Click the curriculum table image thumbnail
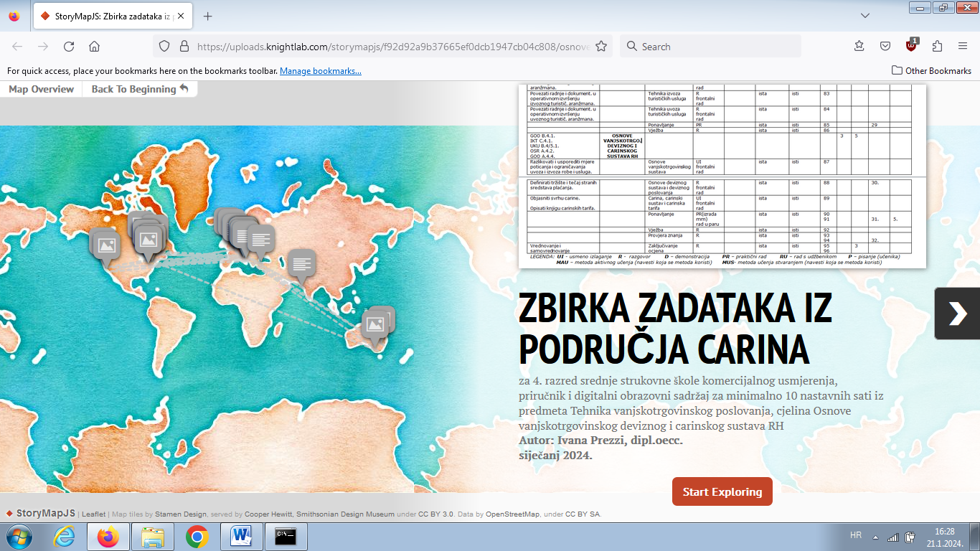 722,176
